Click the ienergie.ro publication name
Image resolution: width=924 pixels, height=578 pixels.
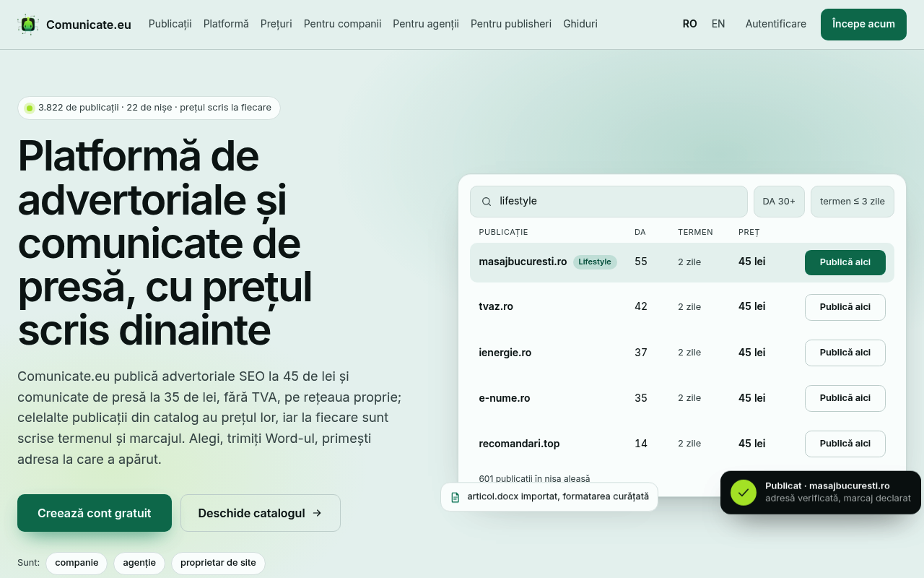(x=505, y=353)
